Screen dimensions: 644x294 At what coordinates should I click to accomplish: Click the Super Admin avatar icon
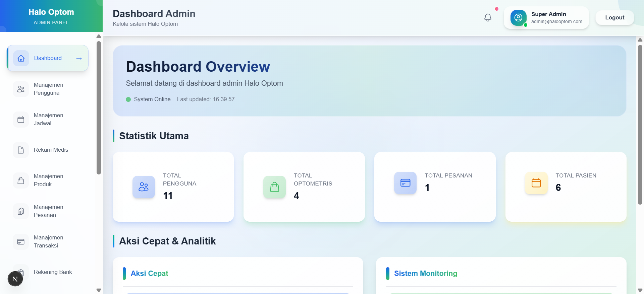click(518, 18)
